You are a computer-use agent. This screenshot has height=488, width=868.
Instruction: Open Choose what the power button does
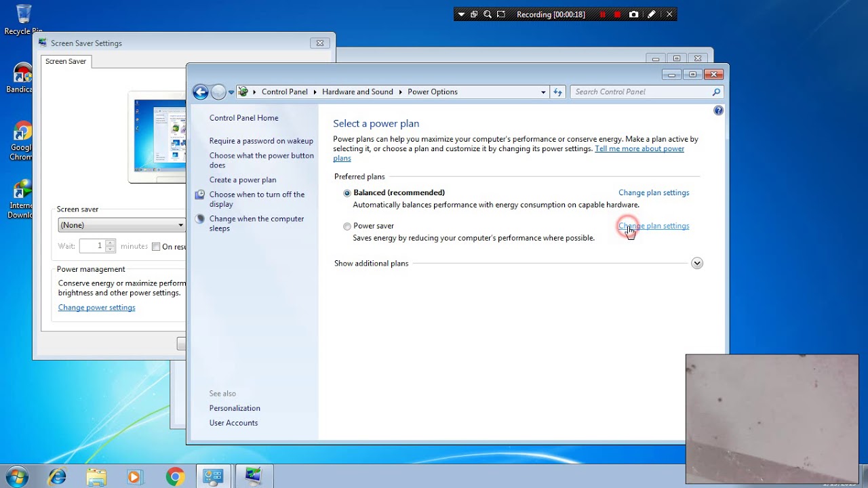point(261,160)
